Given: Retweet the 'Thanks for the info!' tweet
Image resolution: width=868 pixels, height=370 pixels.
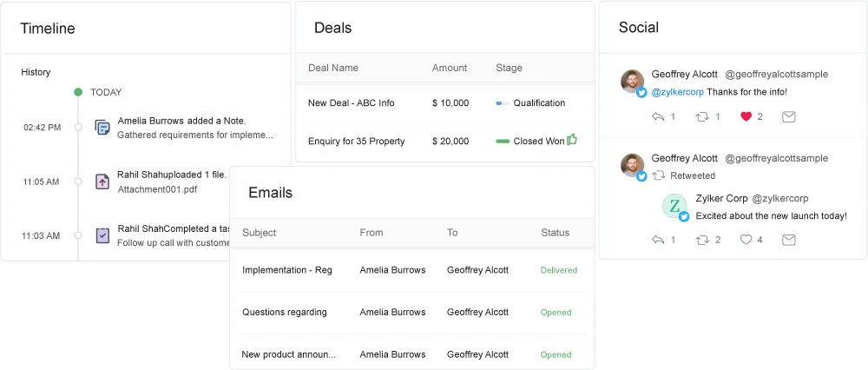Looking at the screenshot, I should click(x=703, y=116).
